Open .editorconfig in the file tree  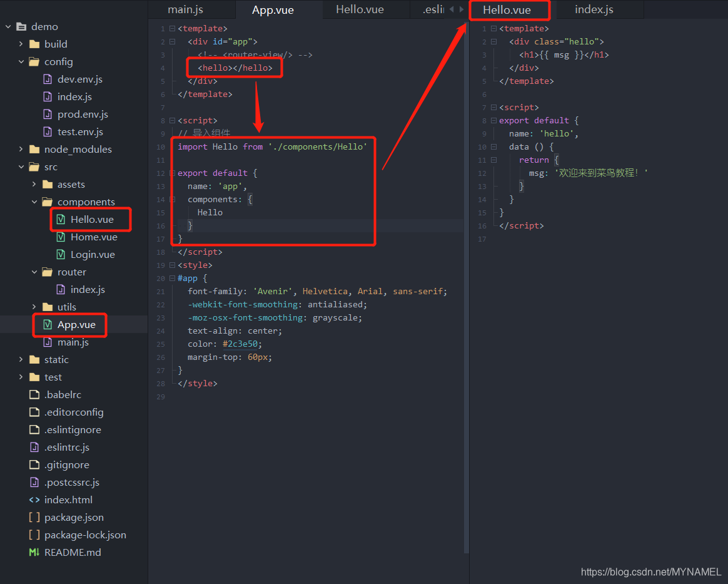pos(74,412)
